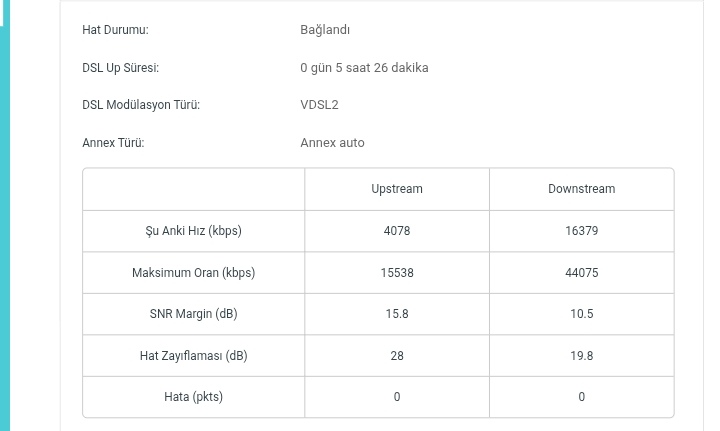720x431 pixels.
Task: Click the Maksimum Oran (kbps) row label
Action: click(x=193, y=273)
